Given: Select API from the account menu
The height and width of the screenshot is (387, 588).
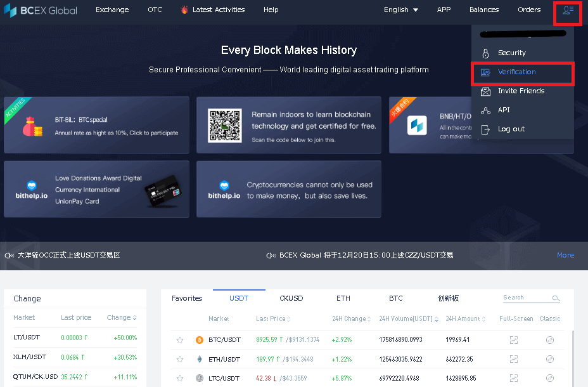Looking at the screenshot, I should [x=523, y=110].
